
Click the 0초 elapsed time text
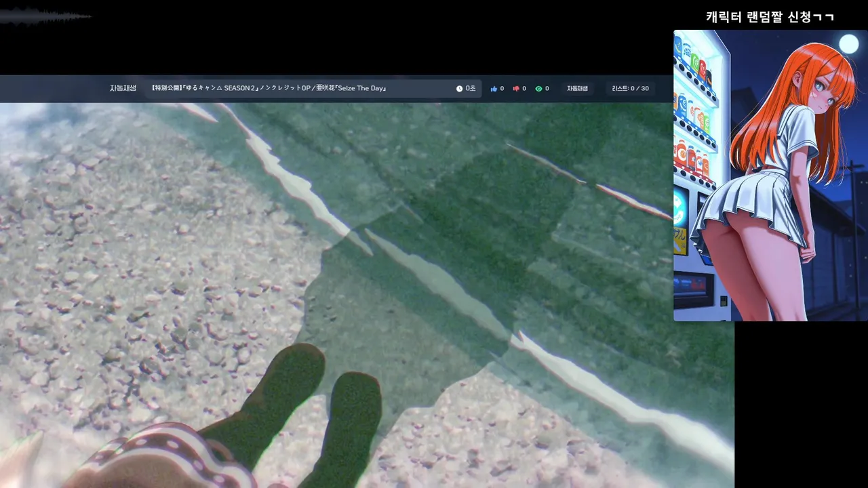[471, 89]
